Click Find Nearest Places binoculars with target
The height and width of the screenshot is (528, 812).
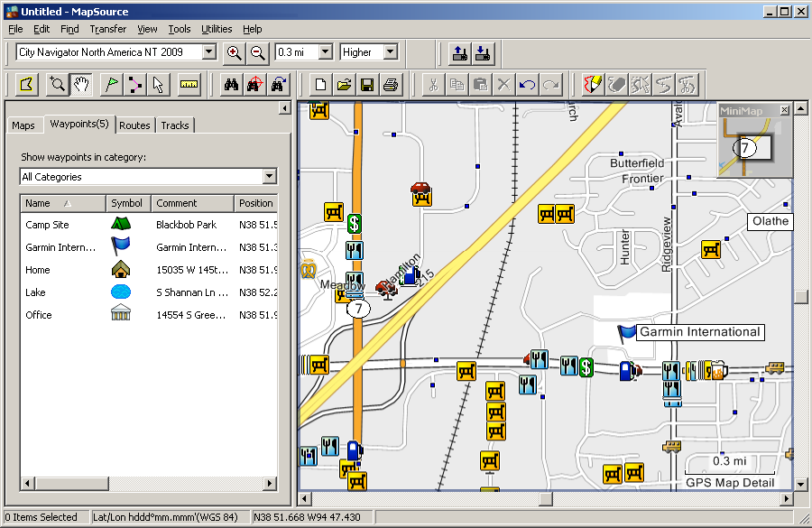[x=254, y=85]
